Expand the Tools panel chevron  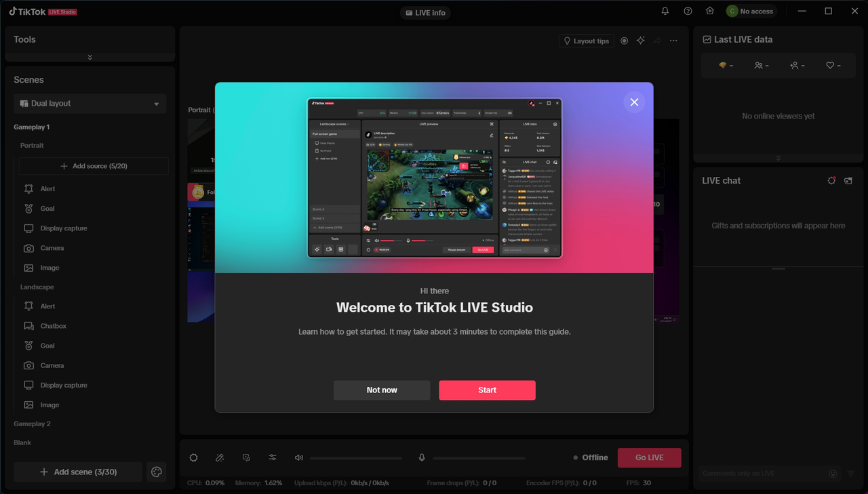click(x=90, y=57)
